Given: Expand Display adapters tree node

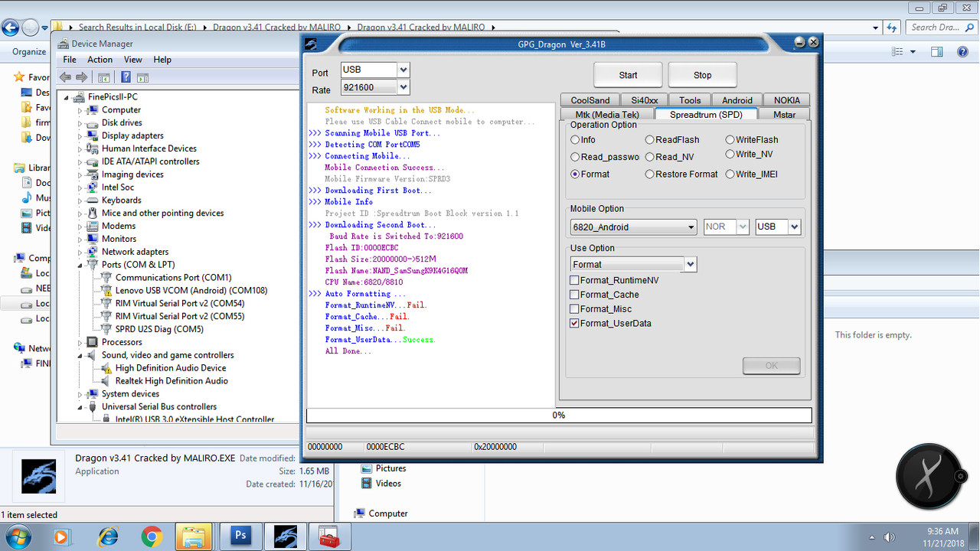Looking at the screenshot, I should tap(79, 136).
